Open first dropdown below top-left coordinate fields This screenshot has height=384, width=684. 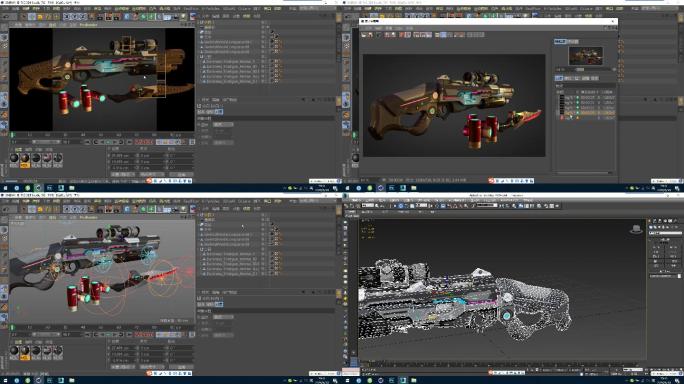123,175
